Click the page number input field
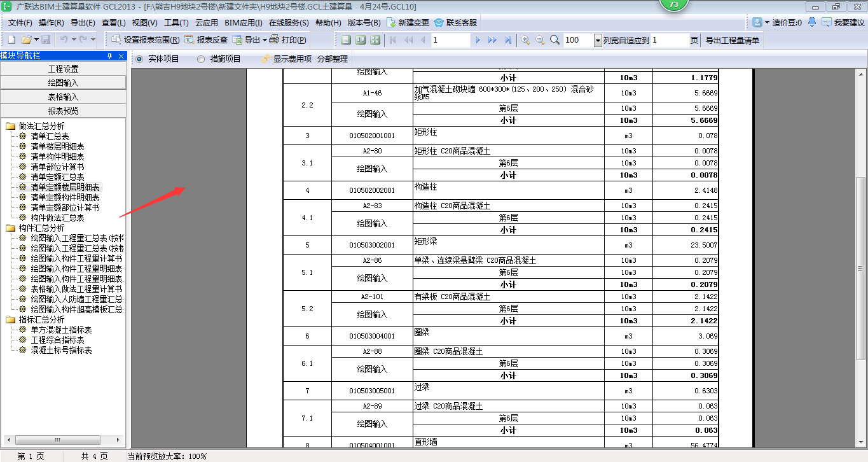868x462 pixels. (450, 40)
